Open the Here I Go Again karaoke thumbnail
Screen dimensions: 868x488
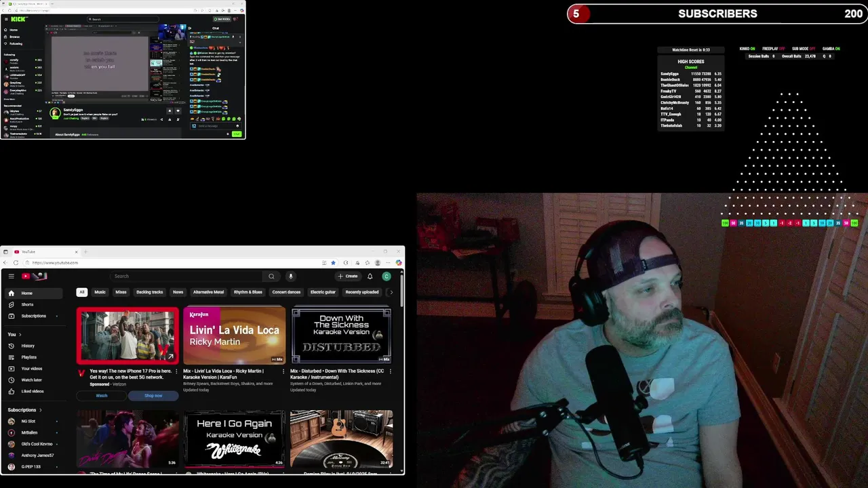point(234,439)
